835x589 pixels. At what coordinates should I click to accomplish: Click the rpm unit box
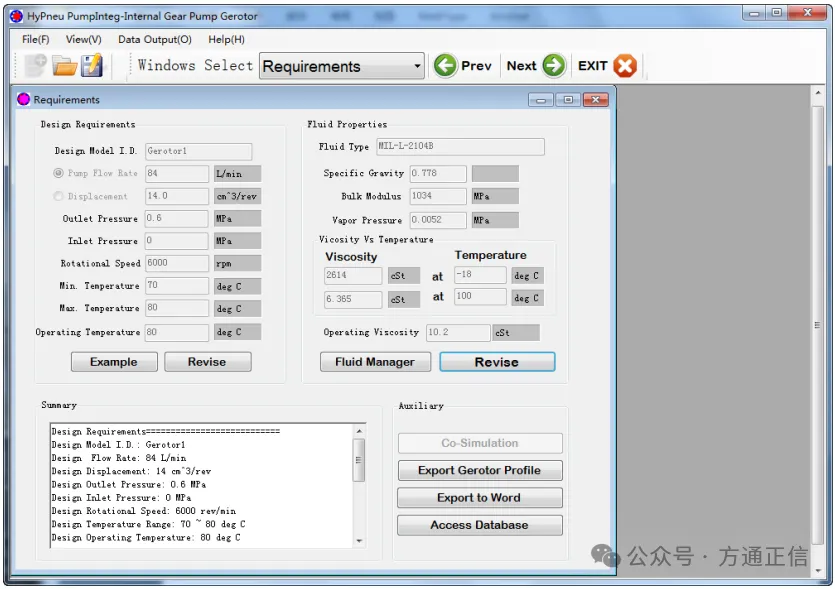coord(238,263)
